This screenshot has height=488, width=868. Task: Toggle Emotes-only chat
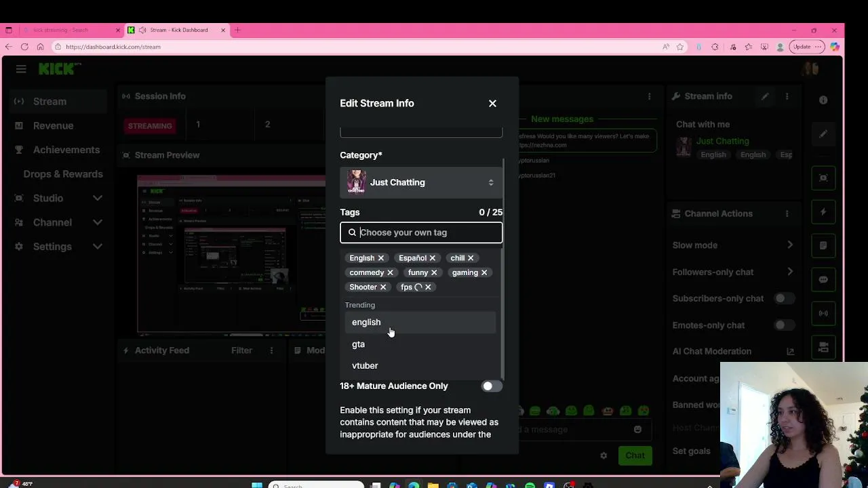pos(785,325)
